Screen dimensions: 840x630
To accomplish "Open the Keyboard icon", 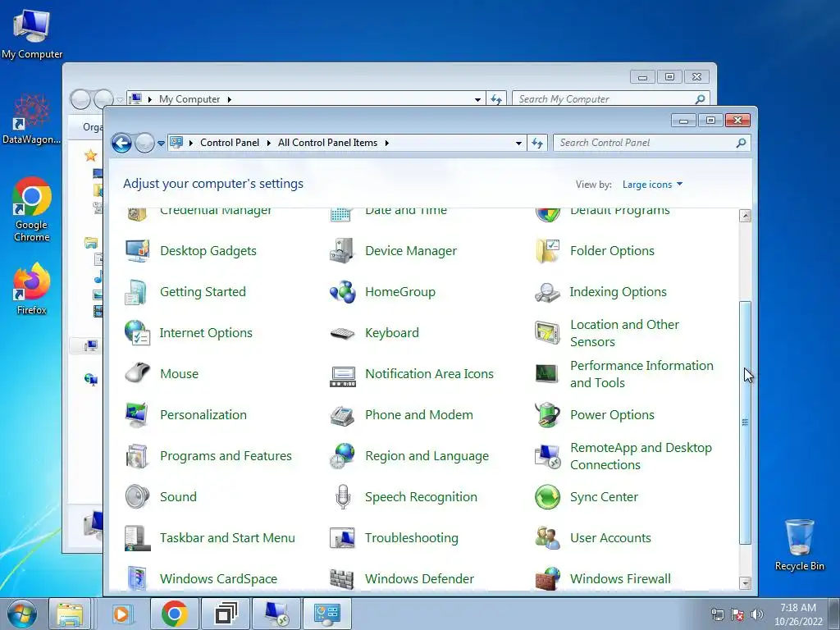I will pyautogui.click(x=342, y=333).
